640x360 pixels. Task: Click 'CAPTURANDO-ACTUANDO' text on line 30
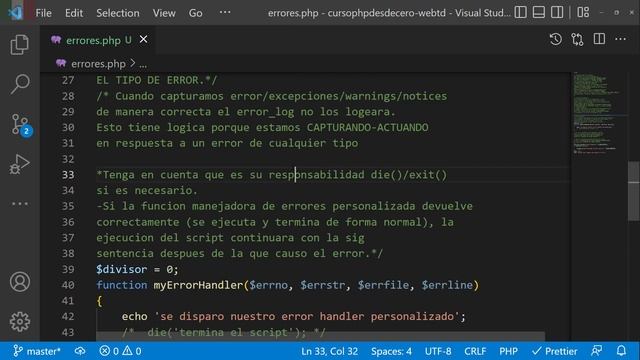pos(367,127)
